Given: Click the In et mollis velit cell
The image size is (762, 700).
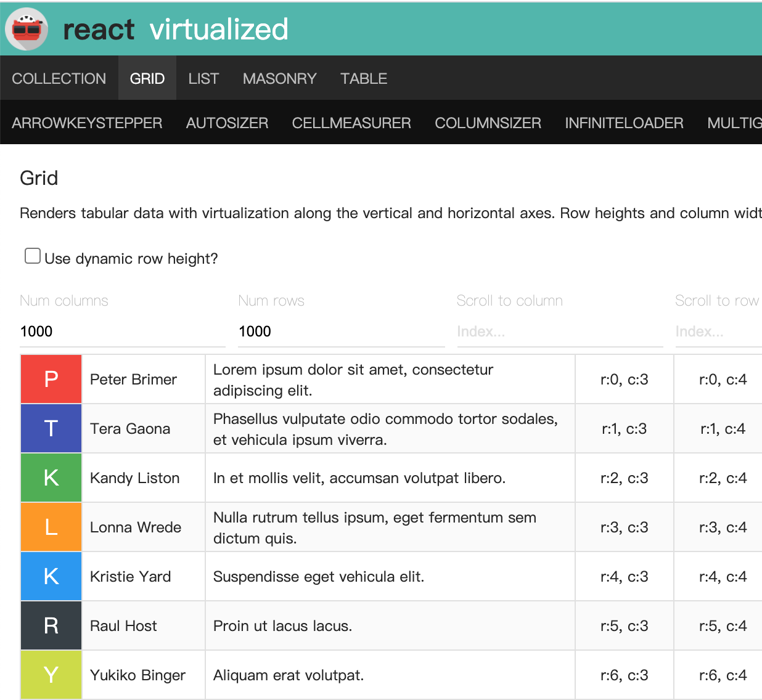Looking at the screenshot, I should (x=390, y=478).
